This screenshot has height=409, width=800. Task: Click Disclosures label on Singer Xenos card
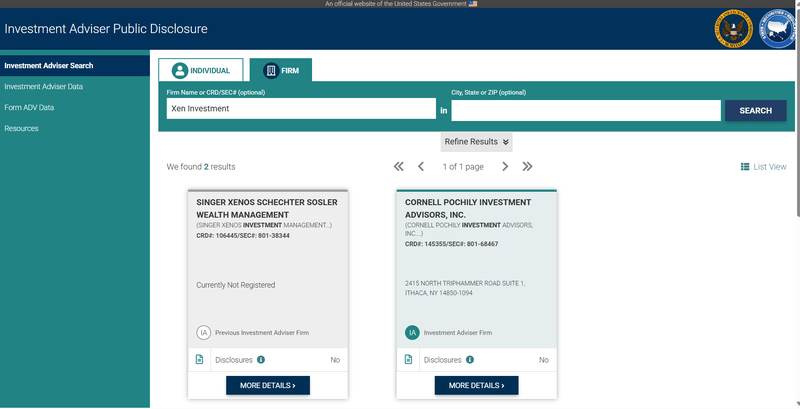click(234, 360)
